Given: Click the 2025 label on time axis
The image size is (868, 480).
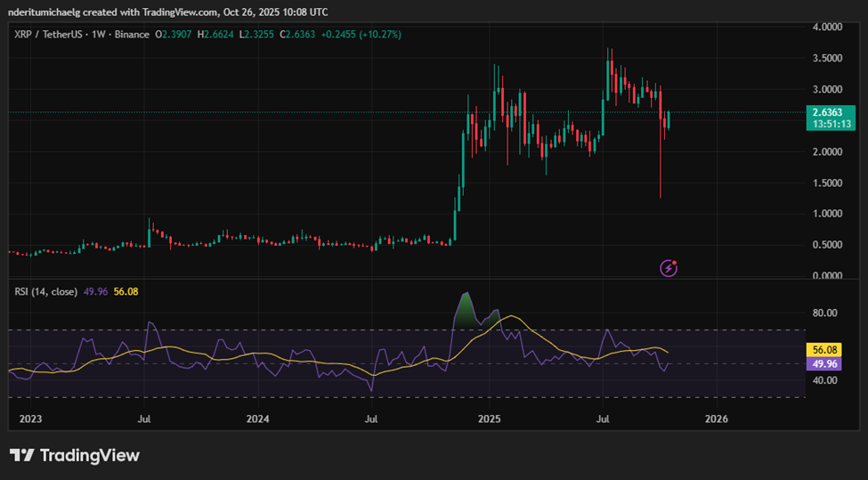Looking at the screenshot, I should point(489,418).
